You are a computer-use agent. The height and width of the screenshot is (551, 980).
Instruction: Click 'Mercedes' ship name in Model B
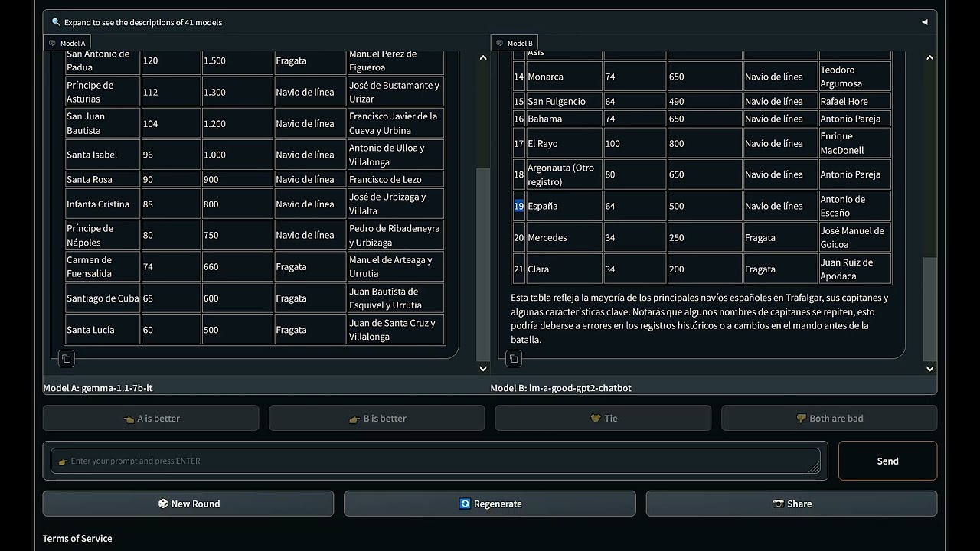pos(547,237)
